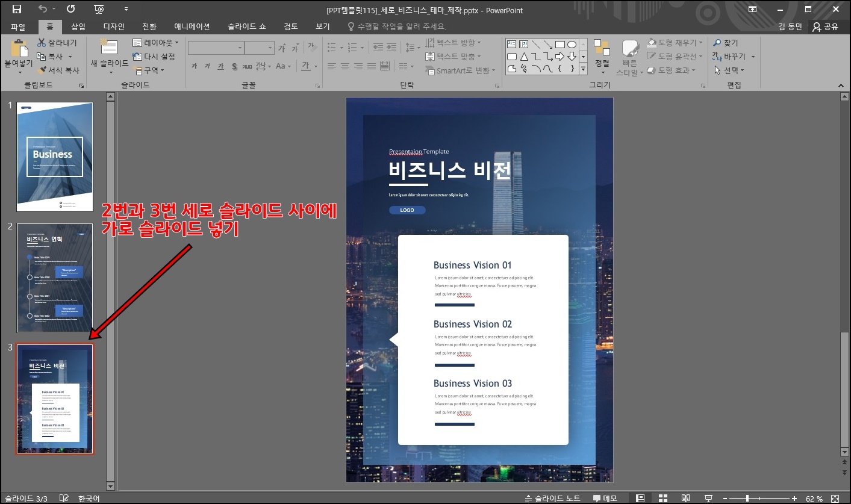Activate format painter 서식 복사
Screen dimensions: 851x504
[x=58, y=70]
